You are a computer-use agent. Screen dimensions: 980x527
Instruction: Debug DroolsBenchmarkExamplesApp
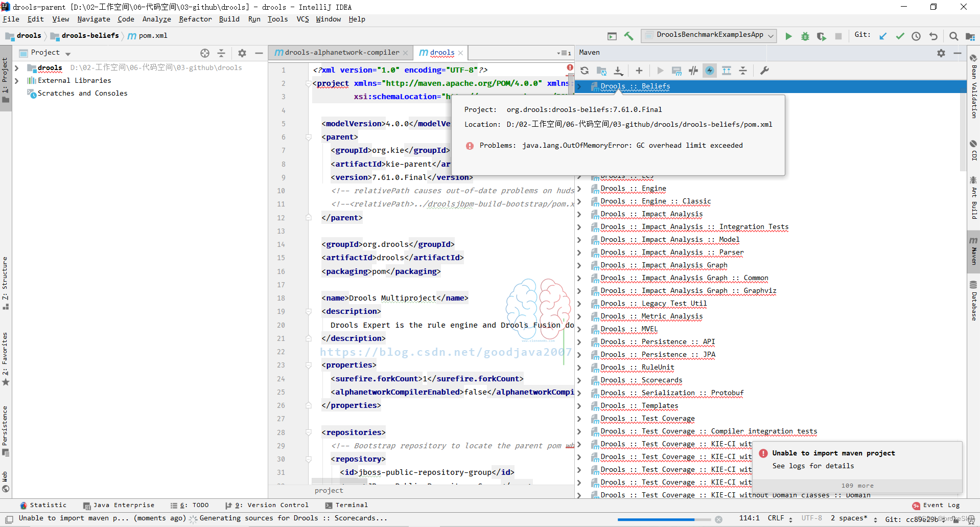click(805, 36)
